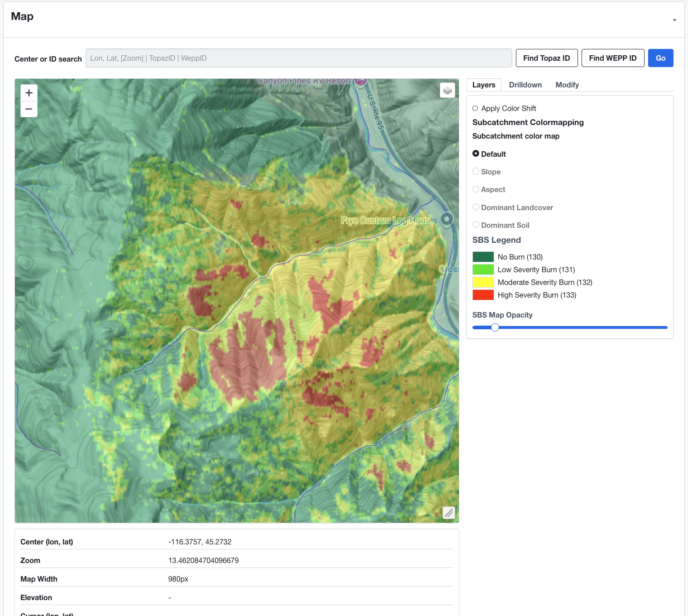The width and height of the screenshot is (688, 616).
Task: Click the Frye Custom Log Homes marker
Action: click(x=447, y=220)
